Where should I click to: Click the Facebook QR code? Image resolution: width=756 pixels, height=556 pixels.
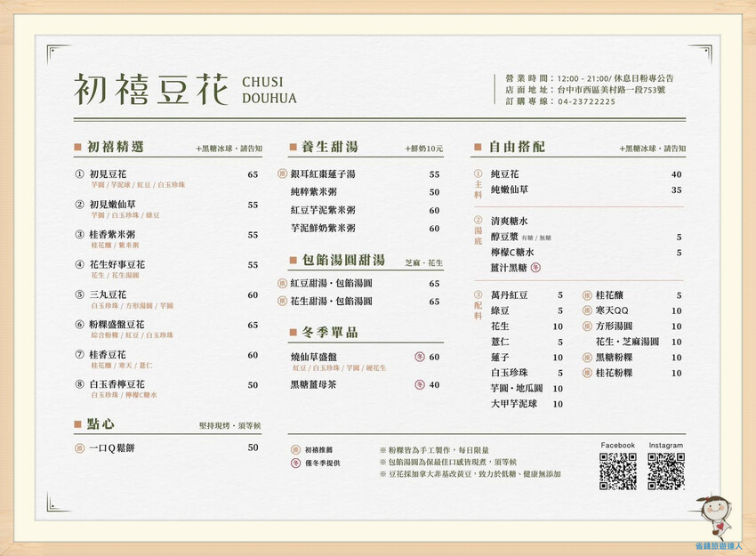pos(617,471)
